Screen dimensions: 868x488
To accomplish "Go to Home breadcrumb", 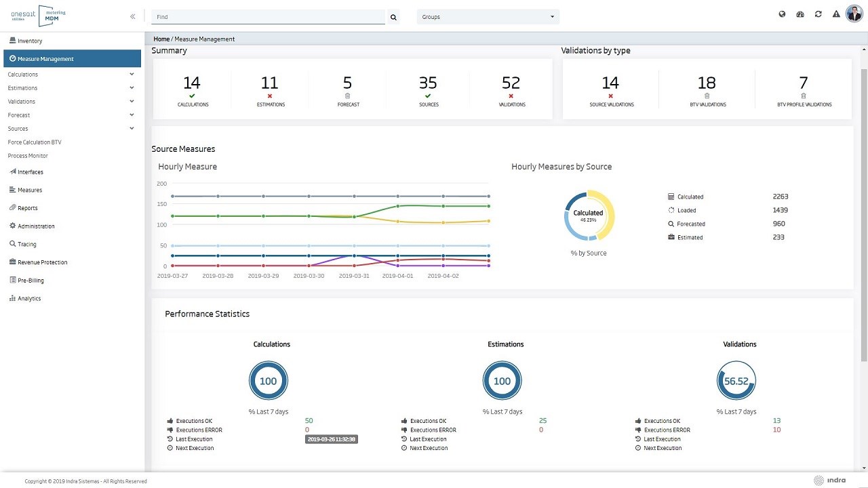I will [161, 39].
